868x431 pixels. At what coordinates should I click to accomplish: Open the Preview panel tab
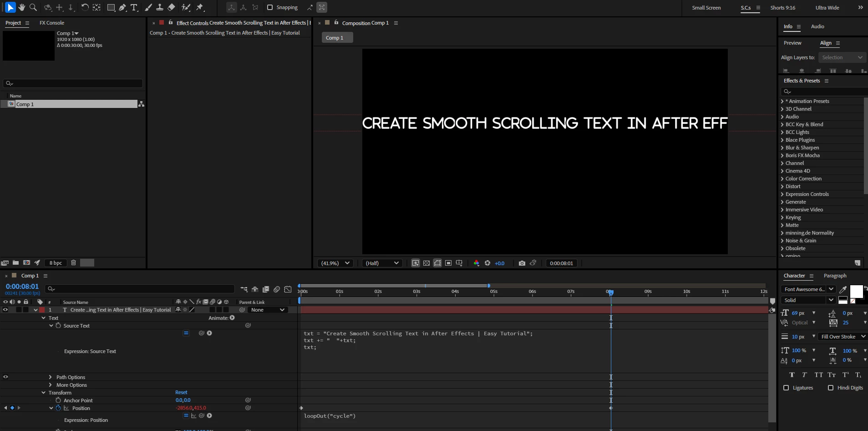(x=792, y=43)
